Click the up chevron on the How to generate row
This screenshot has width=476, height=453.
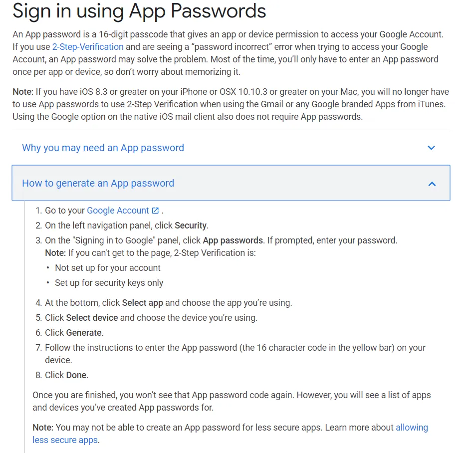tap(432, 184)
